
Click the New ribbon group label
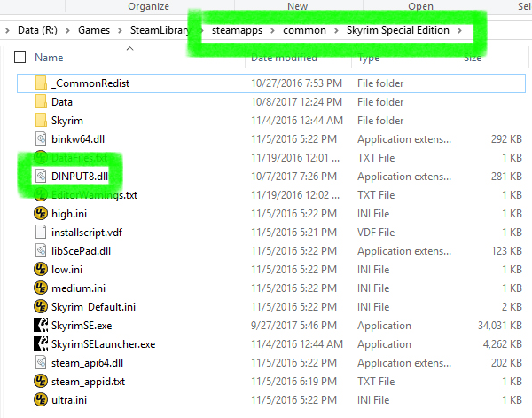click(298, 6)
